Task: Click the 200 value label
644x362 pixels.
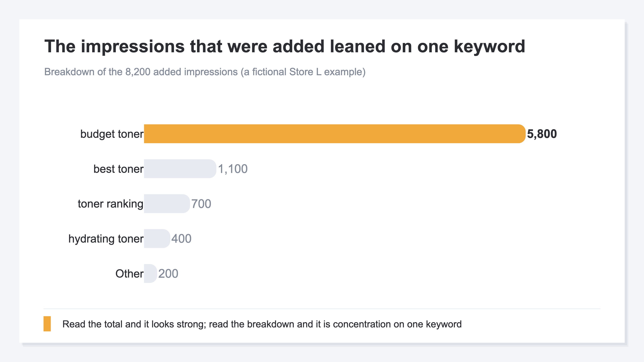Action: coord(168,274)
